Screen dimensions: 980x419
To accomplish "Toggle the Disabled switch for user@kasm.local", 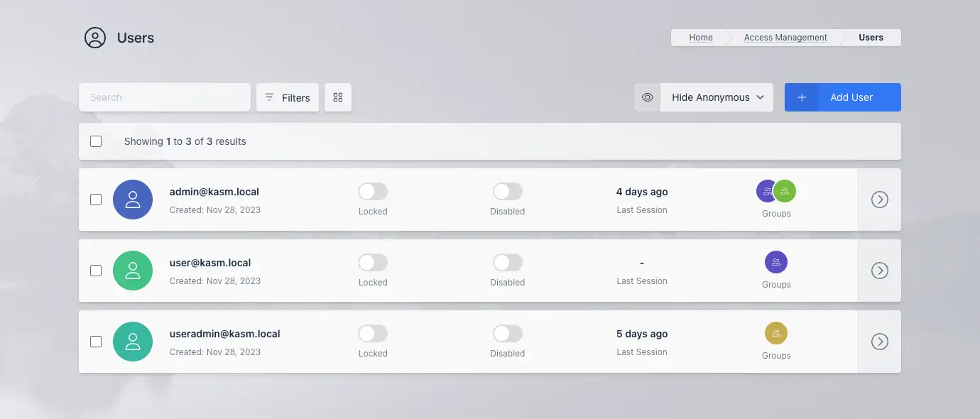I will pyautogui.click(x=507, y=262).
